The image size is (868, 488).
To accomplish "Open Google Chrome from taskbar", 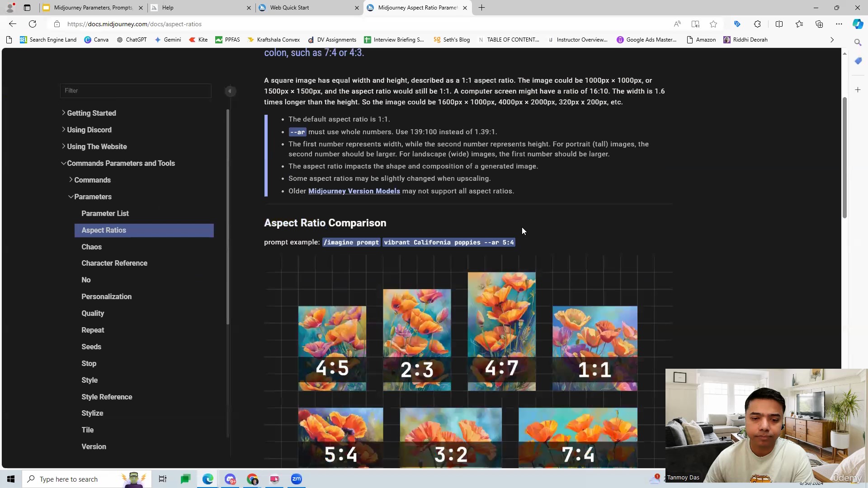I will coord(252,479).
